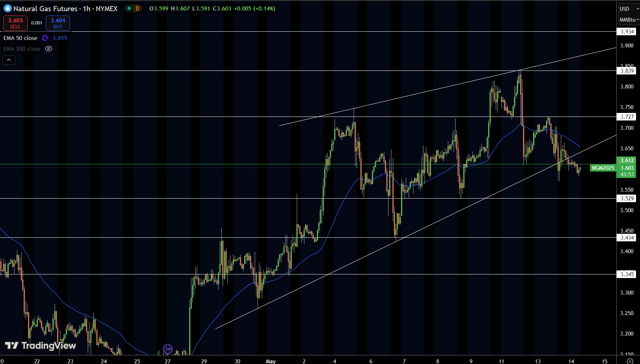Click the +0.005 (+0.14%) change value
Screen dimensions: 640x364
click(255, 8)
